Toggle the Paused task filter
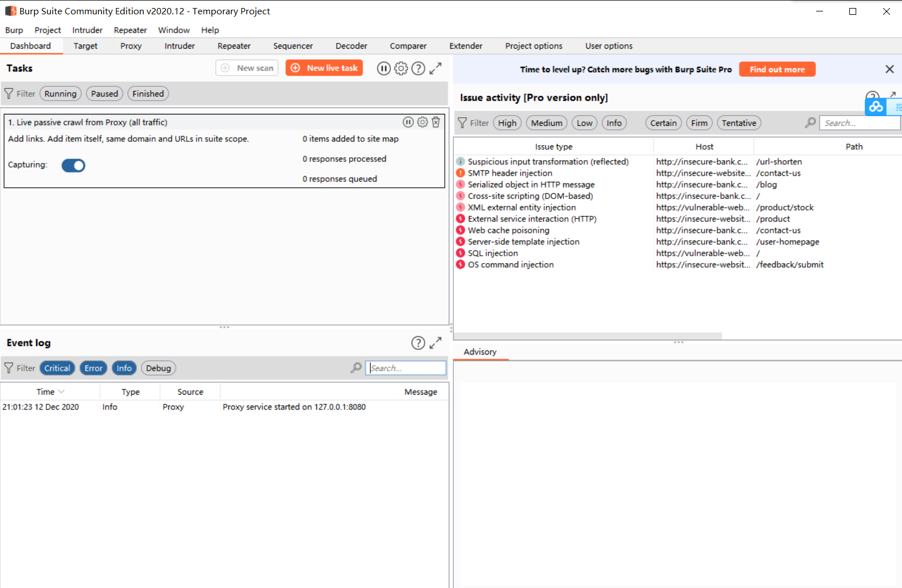This screenshot has height=588, width=902. (x=104, y=94)
